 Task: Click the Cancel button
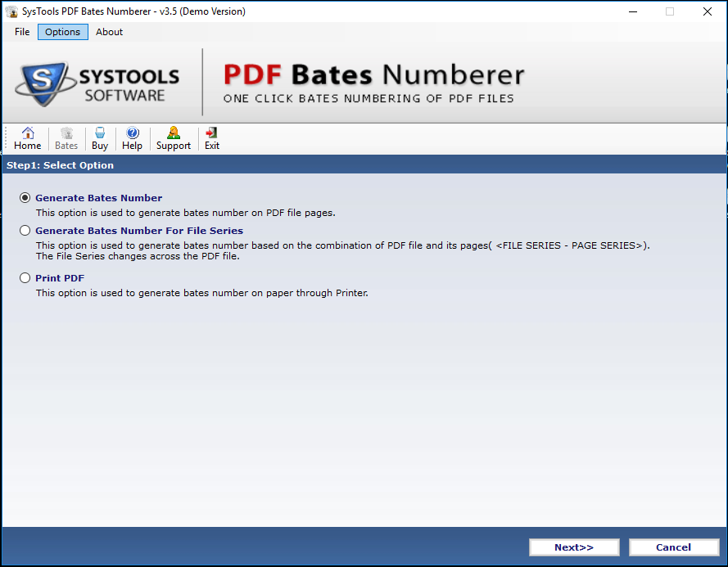point(673,547)
